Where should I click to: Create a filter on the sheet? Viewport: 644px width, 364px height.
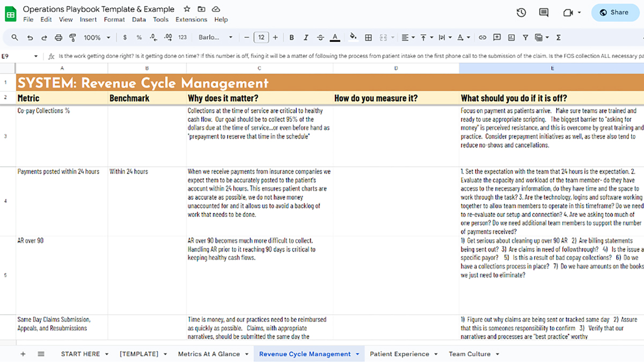click(525, 38)
